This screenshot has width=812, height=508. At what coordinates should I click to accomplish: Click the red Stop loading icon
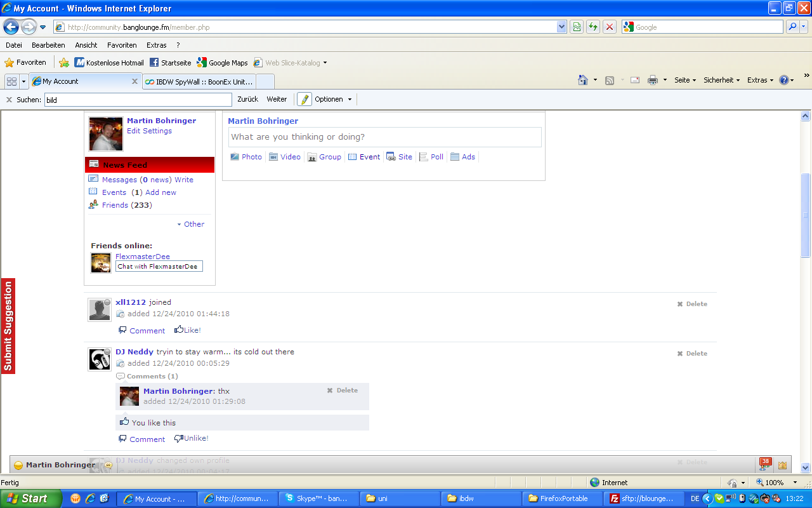click(610, 27)
